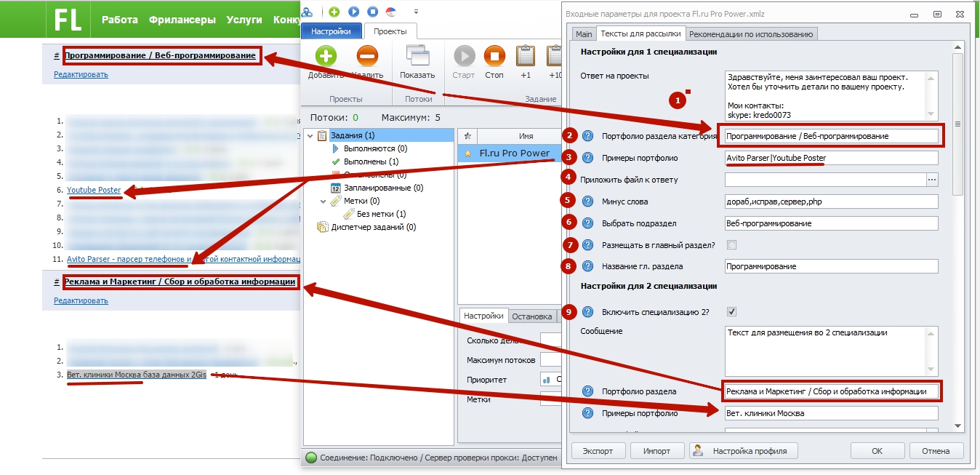
Task: Click the green Добавить project button
Action: coord(326,56)
